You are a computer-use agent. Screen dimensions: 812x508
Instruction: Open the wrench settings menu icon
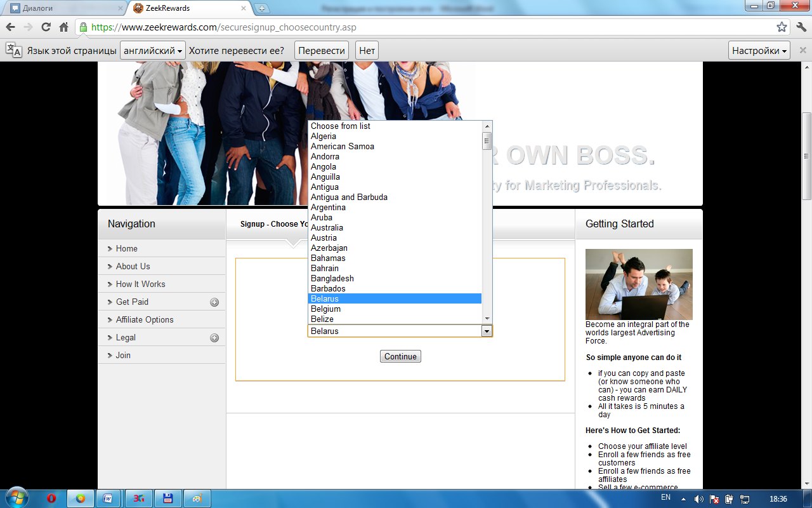click(801, 27)
